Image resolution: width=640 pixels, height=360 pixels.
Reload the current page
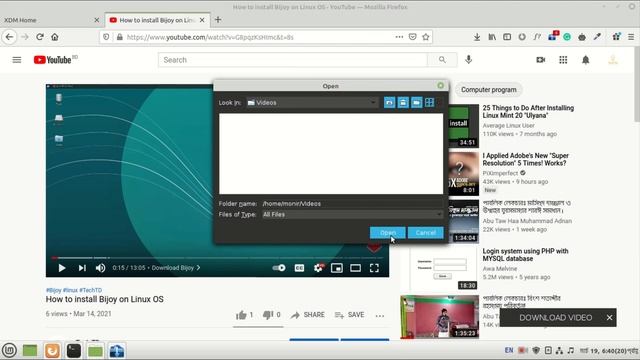[x=40, y=37]
